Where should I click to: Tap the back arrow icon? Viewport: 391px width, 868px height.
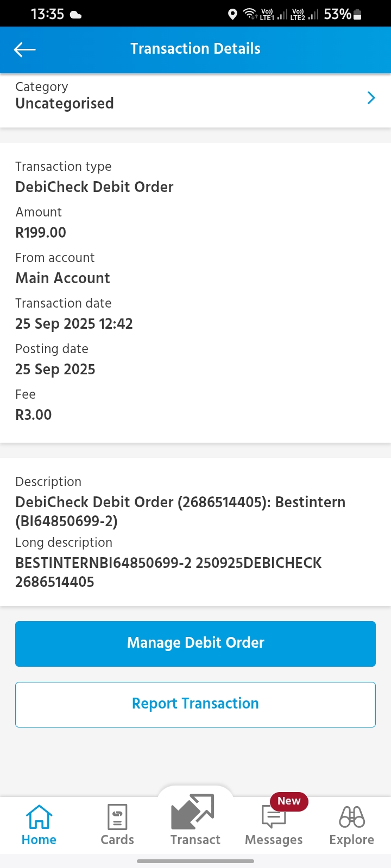(24, 50)
